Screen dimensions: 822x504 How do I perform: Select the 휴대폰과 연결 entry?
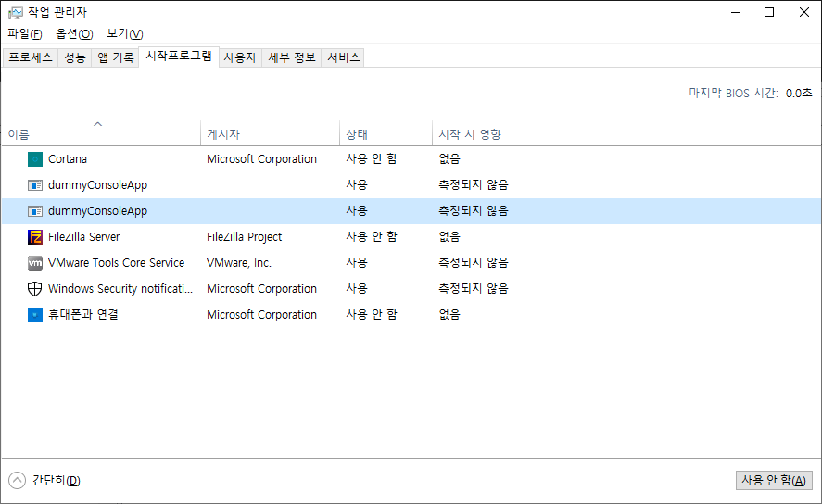pyautogui.click(x=83, y=315)
